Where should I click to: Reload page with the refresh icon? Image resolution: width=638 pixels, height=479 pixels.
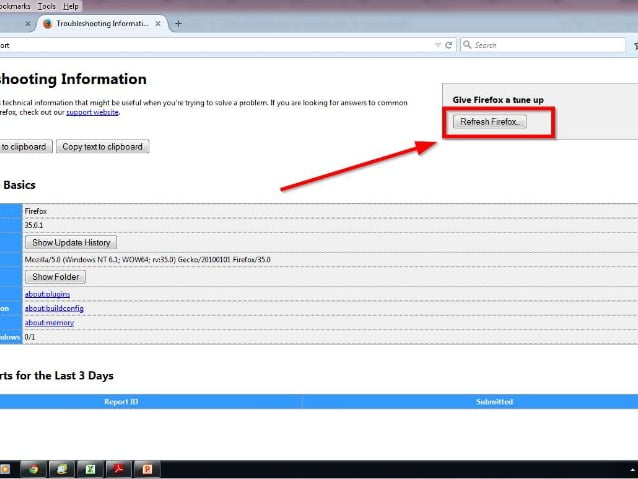pos(449,45)
